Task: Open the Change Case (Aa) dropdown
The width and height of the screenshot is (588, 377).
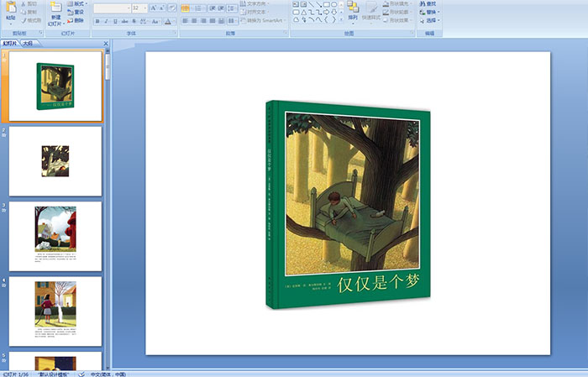Action: (155, 21)
